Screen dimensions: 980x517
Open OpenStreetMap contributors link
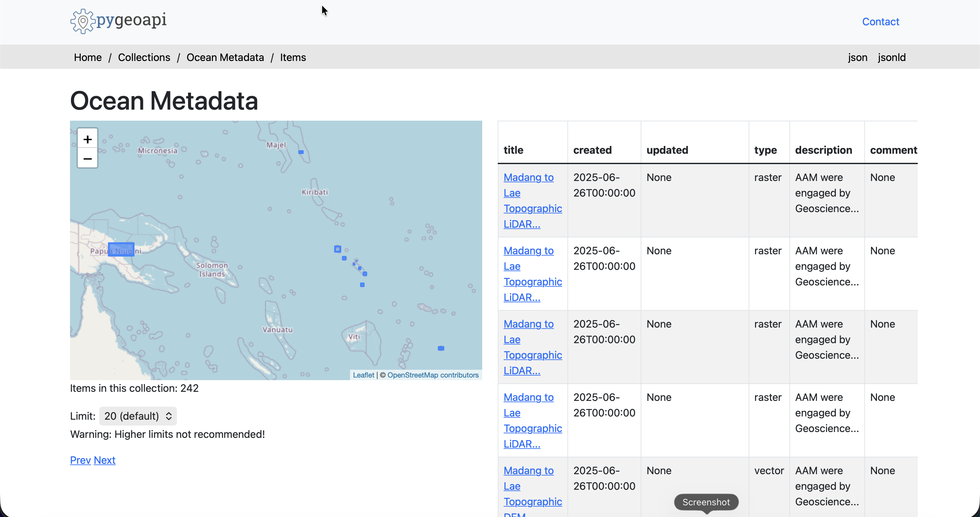433,375
